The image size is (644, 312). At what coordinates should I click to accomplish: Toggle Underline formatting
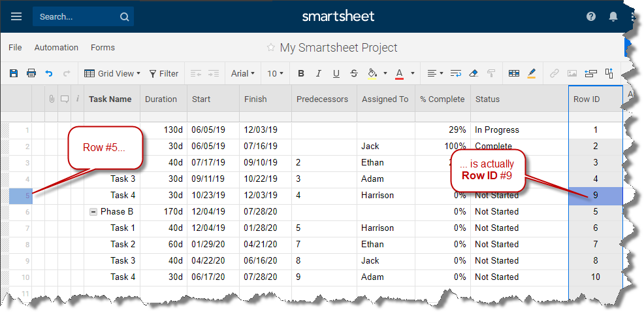[336, 73]
